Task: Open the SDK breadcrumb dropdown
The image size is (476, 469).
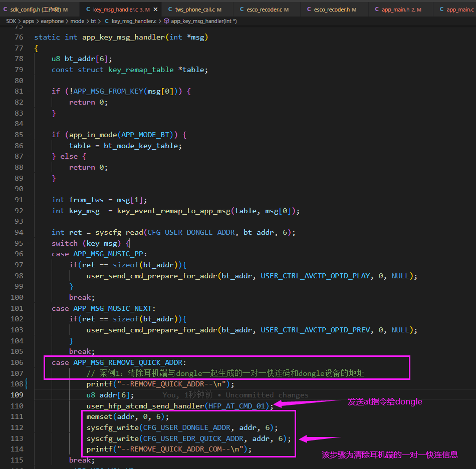Action: pos(11,21)
